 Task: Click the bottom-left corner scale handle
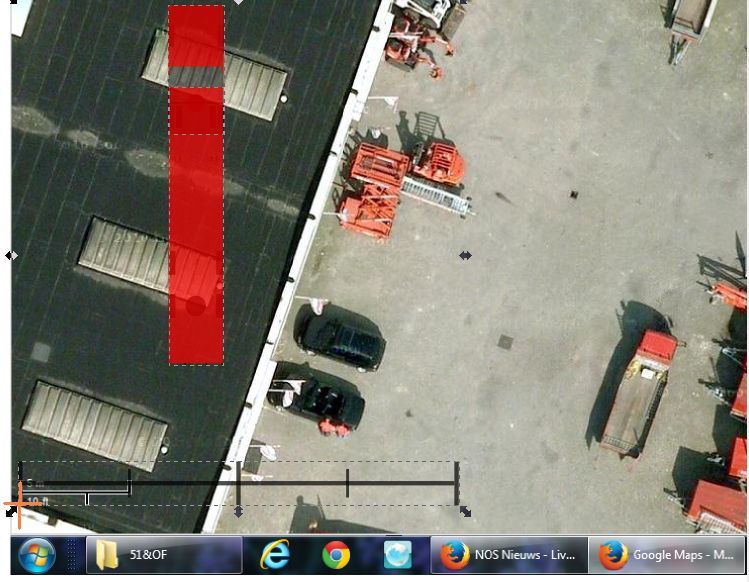[12, 511]
